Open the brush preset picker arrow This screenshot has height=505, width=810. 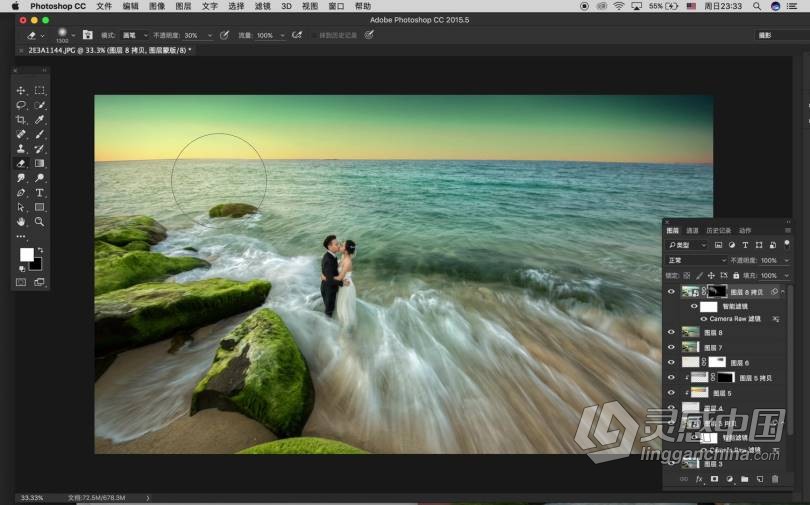[x=73, y=35]
